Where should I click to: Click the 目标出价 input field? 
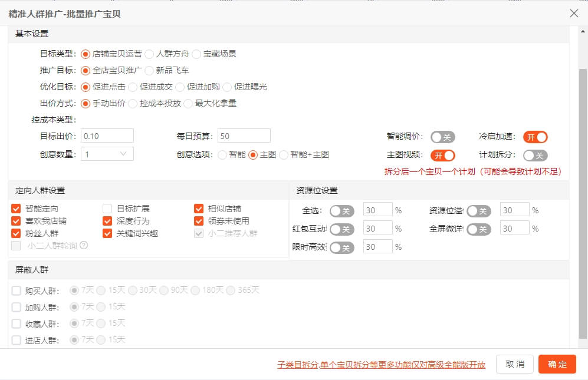tap(107, 136)
